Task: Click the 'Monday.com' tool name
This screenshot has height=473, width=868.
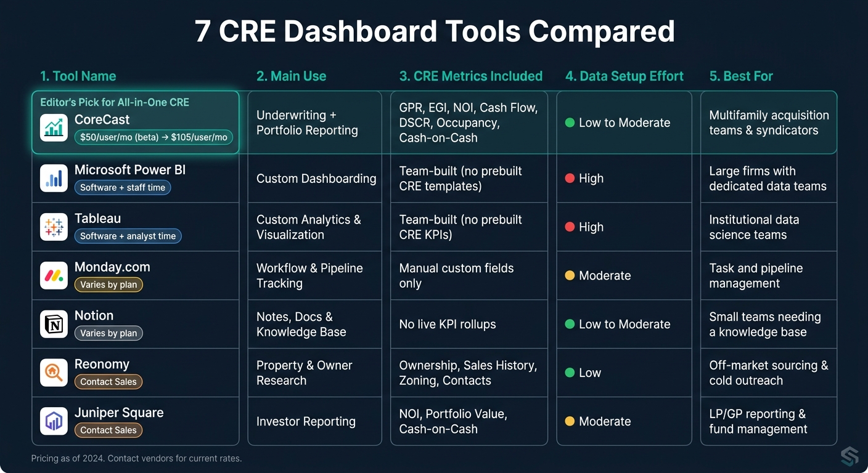Action: pos(112,267)
